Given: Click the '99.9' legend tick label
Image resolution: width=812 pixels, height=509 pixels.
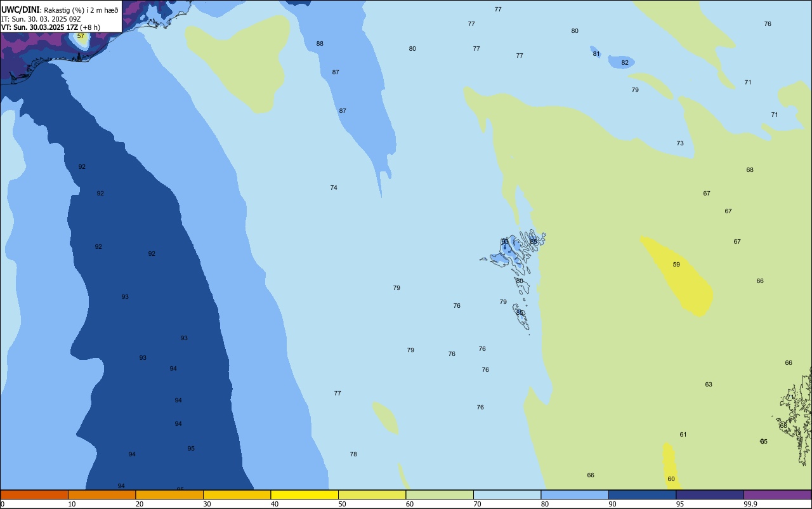Looking at the screenshot, I should coord(750,504).
